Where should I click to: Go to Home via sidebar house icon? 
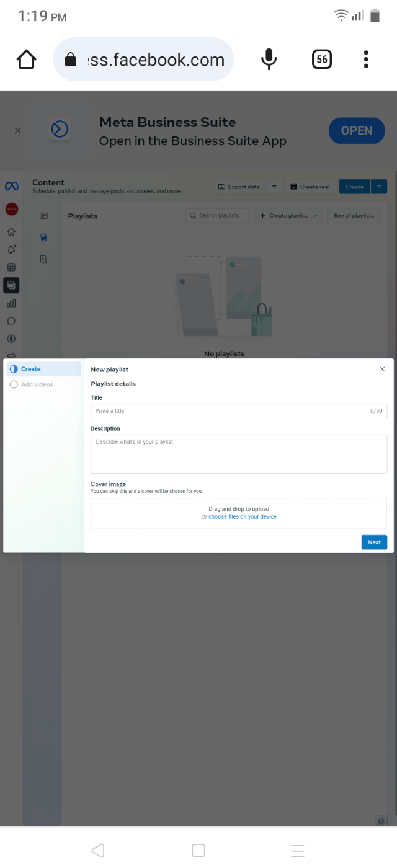(11, 232)
